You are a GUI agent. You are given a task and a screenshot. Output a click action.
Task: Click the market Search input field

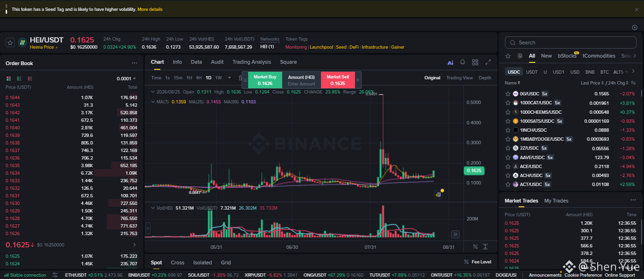click(570, 42)
